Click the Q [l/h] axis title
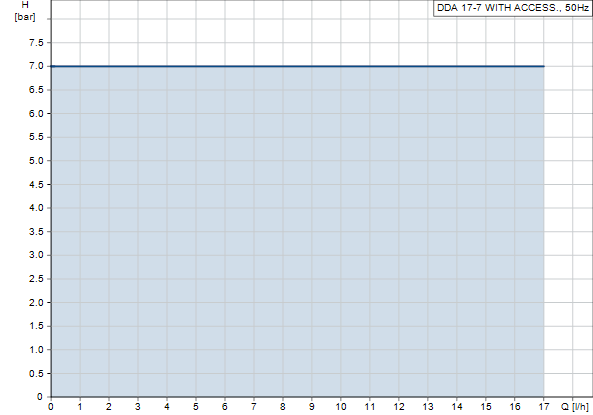 tap(575, 407)
